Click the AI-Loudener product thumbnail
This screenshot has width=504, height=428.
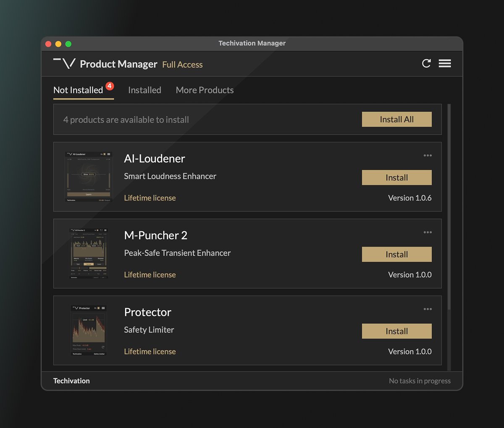tap(89, 177)
